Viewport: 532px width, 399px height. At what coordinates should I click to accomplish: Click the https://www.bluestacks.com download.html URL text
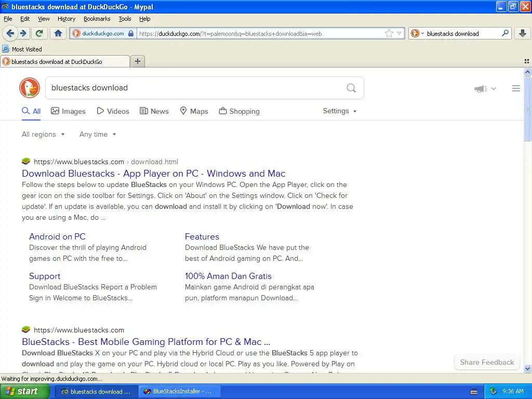106,162
